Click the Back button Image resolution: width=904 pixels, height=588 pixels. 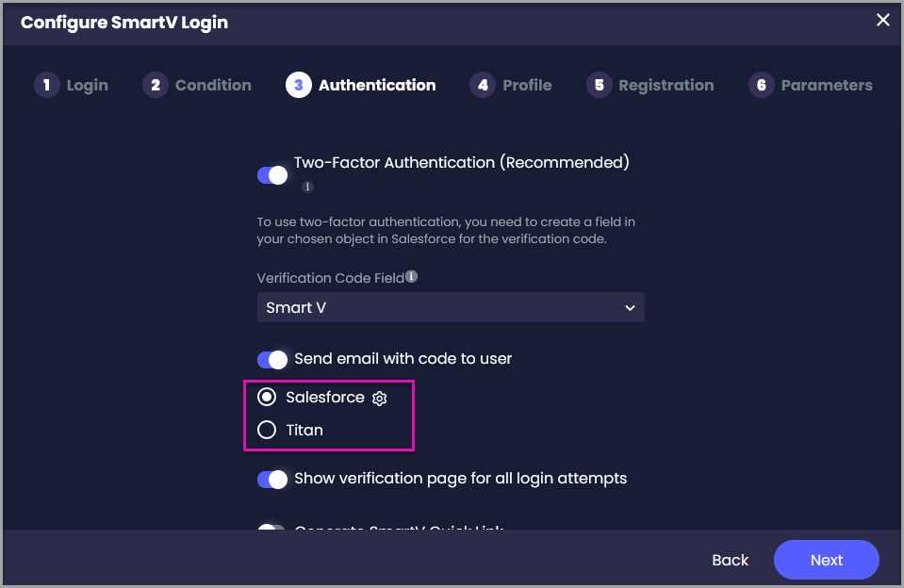(730, 560)
